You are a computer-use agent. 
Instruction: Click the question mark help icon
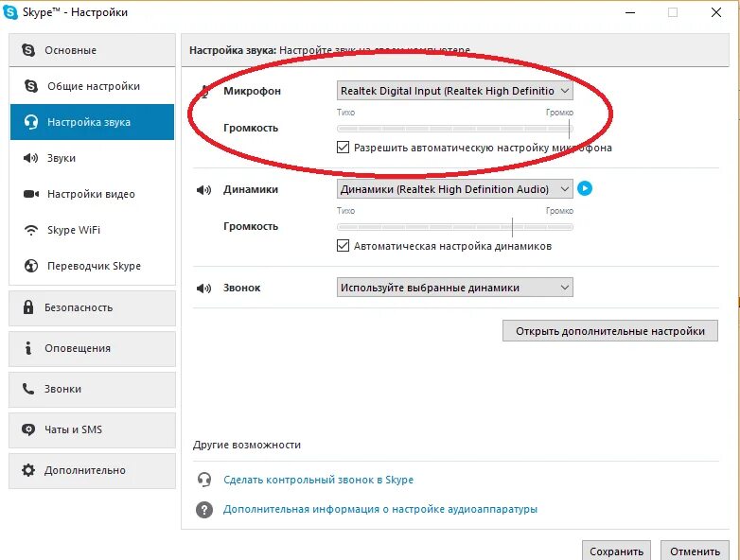[x=204, y=510]
